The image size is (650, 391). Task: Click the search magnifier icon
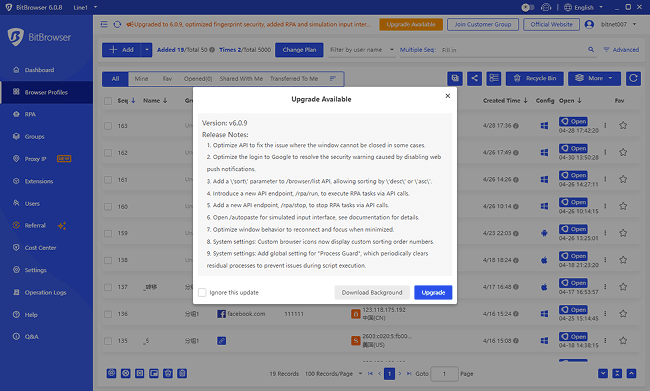tap(591, 50)
